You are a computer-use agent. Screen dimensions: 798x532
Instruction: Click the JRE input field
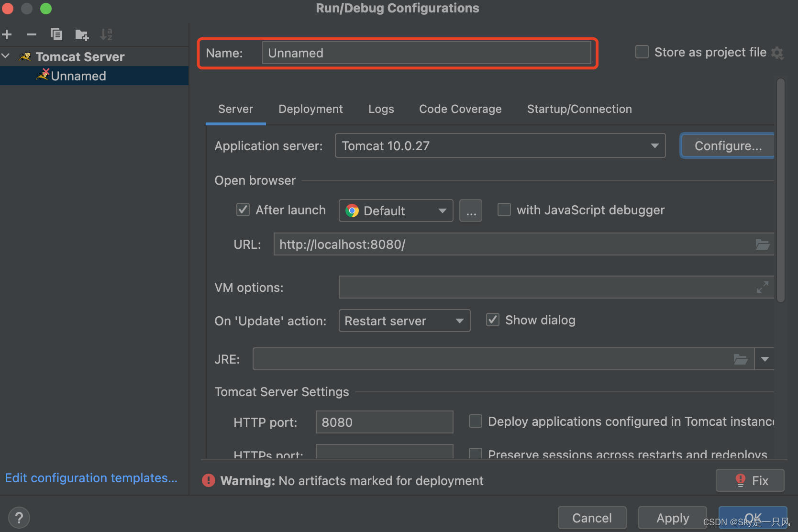point(503,359)
